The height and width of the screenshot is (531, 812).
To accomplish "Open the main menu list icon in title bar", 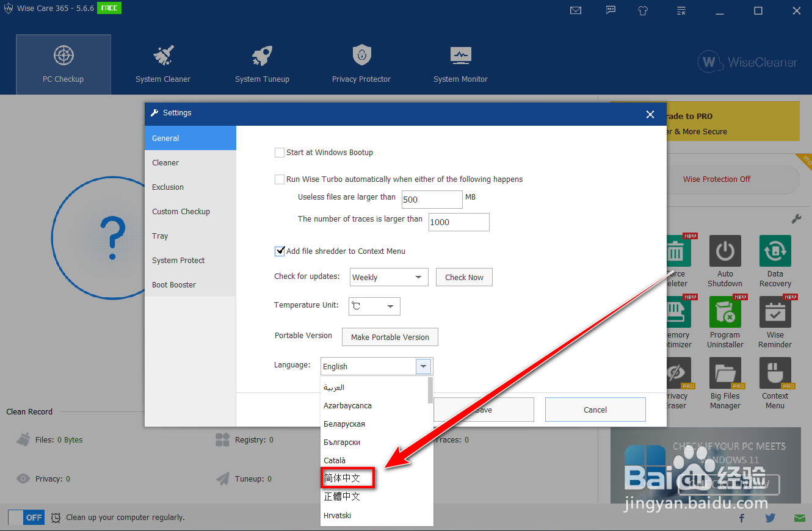I will click(x=681, y=10).
